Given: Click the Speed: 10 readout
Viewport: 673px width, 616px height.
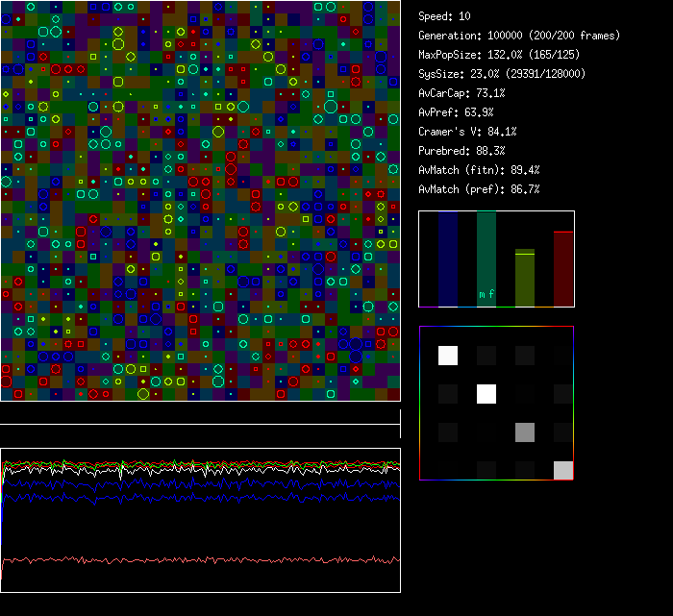Looking at the screenshot, I should coord(444,16).
